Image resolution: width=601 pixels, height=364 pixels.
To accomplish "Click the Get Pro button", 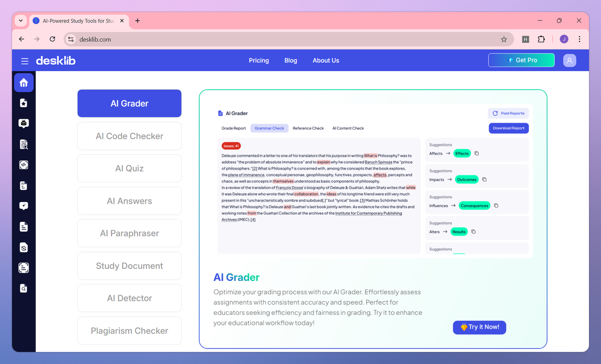I will click(521, 60).
